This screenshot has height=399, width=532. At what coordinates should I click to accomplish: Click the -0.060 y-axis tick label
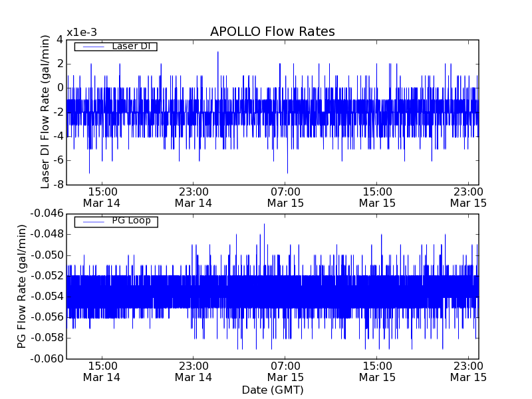click(46, 359)
